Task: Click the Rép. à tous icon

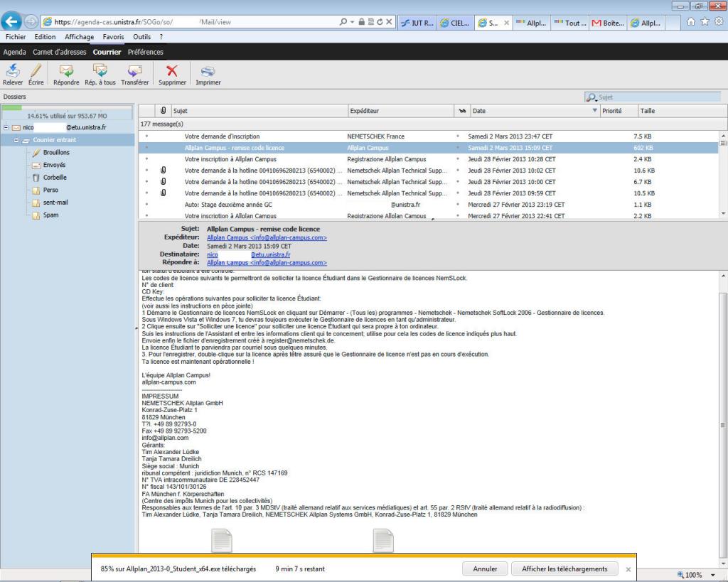Action: (100, 70)
